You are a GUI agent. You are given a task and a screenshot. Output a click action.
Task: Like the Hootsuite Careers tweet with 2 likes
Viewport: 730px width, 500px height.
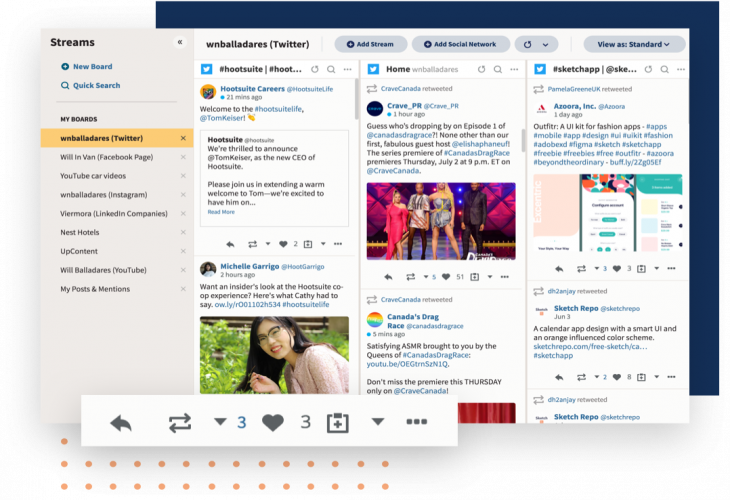(x=283, y=244)
